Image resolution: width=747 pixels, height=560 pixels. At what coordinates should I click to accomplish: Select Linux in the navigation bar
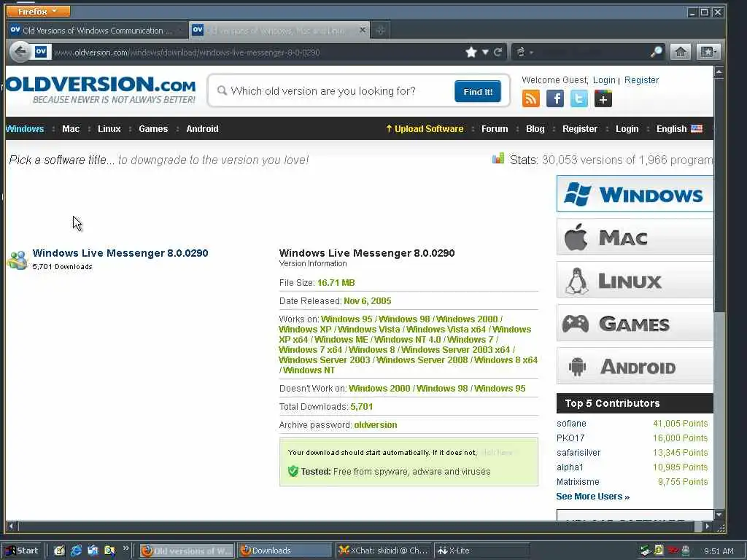[x=109, y=128]
